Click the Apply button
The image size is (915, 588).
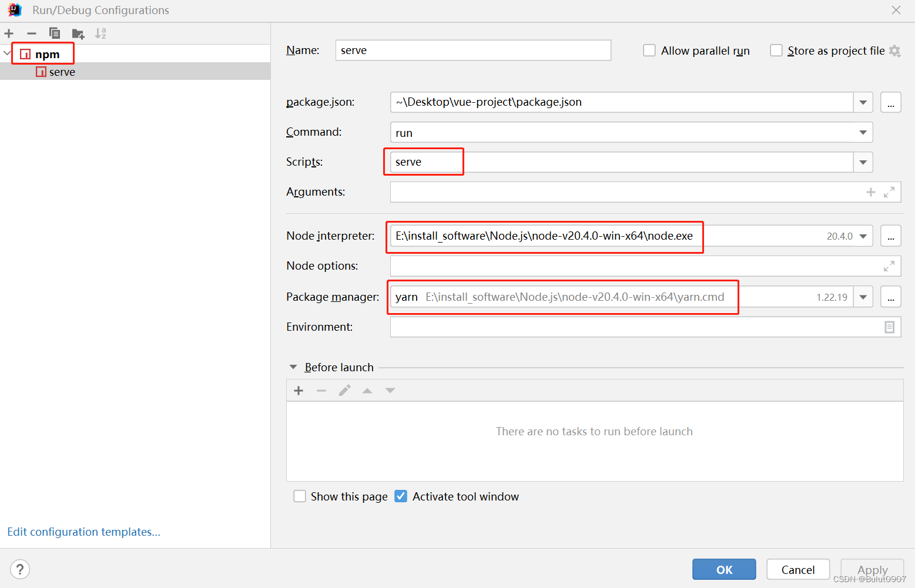pos(873,570)
